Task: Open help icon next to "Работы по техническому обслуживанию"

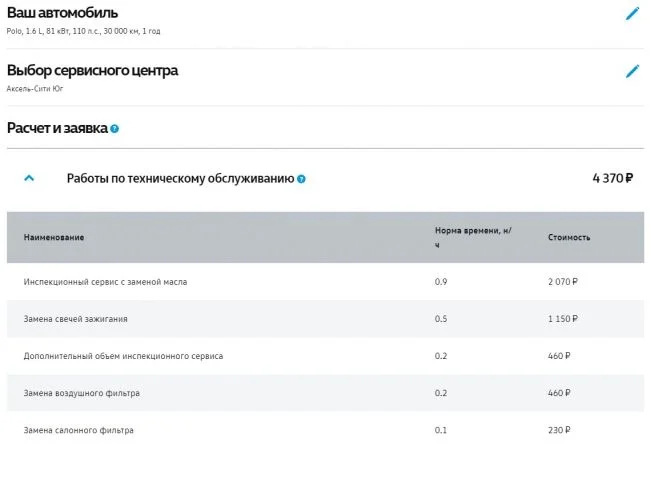Action: [301, 179]
